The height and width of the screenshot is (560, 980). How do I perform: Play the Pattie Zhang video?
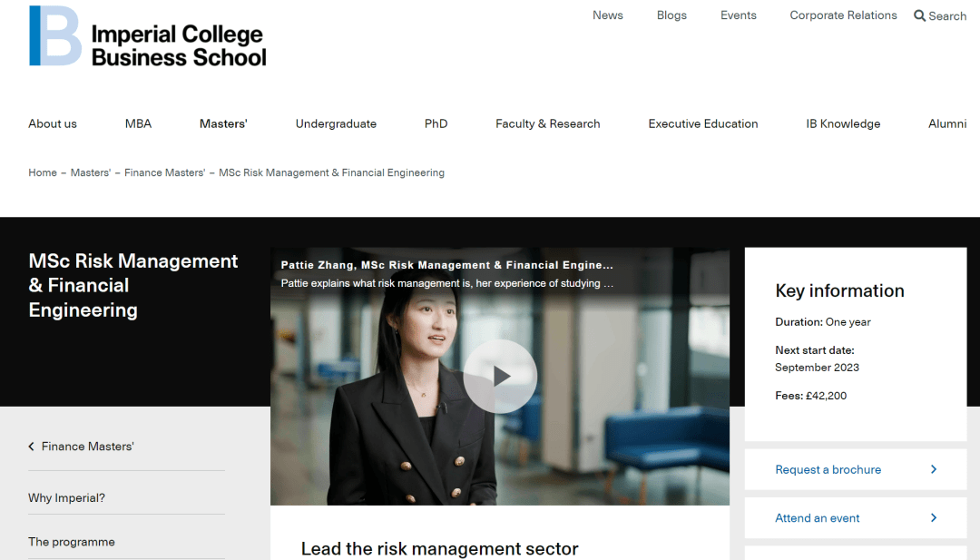500,377
